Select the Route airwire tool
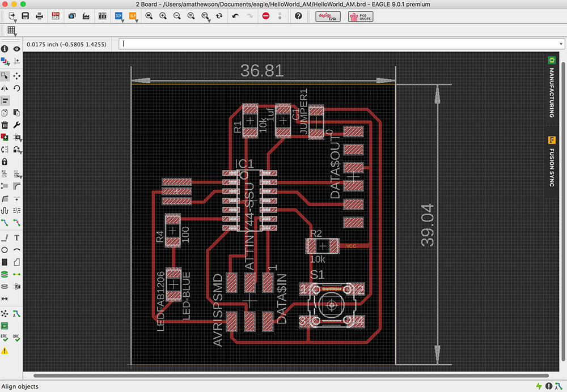567x392 pixels. click(5, 223)
